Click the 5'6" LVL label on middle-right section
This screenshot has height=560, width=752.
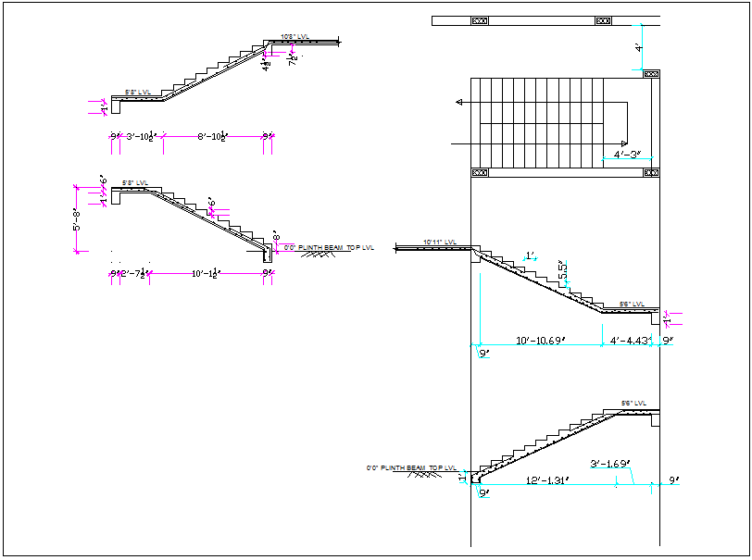click(632, 304)
